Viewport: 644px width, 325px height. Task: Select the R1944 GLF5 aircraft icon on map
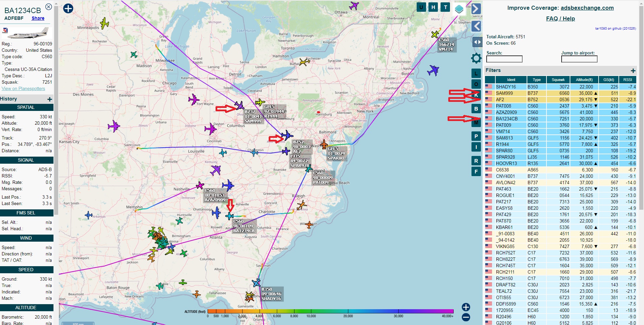pos(260,102)
